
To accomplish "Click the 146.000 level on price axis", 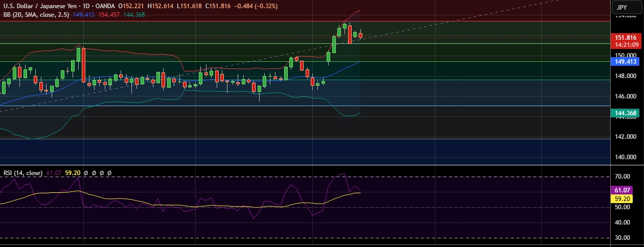I will click(x=625, y=96).
